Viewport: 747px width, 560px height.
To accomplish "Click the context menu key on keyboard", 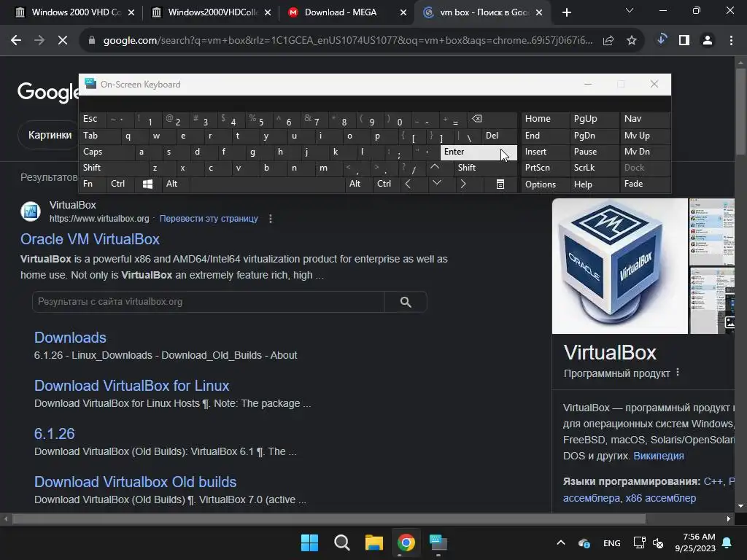I will 500,184.
